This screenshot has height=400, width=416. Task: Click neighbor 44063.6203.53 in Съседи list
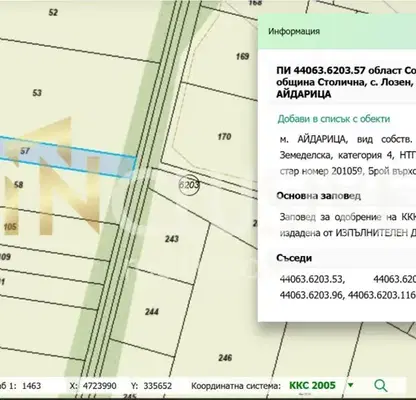(x=312, y=279)
